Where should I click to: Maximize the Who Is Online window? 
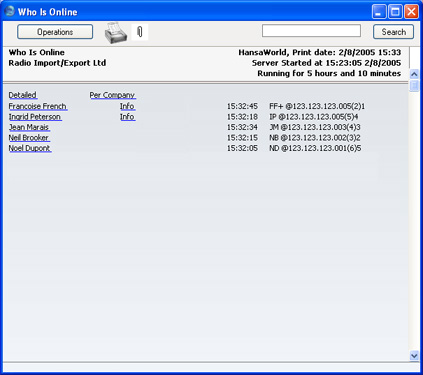(x=395, y=12)
